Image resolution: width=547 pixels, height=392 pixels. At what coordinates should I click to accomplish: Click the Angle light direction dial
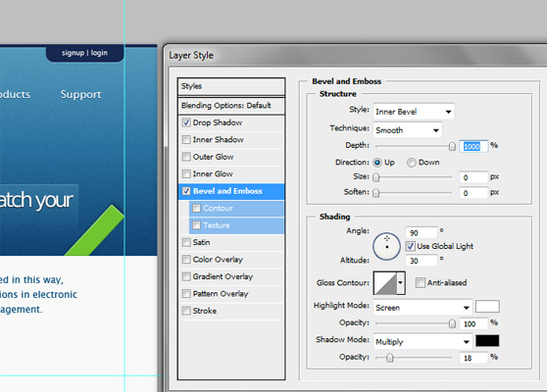pos(386,246)
